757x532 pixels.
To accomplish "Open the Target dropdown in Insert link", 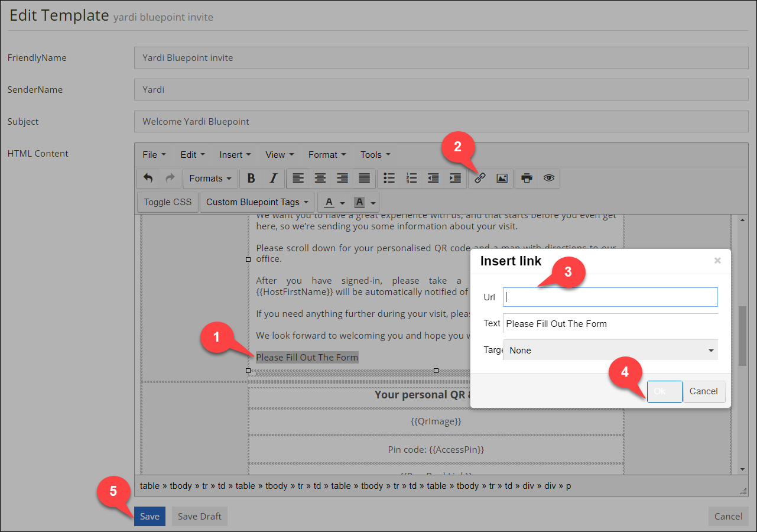I will click(610, 350).
